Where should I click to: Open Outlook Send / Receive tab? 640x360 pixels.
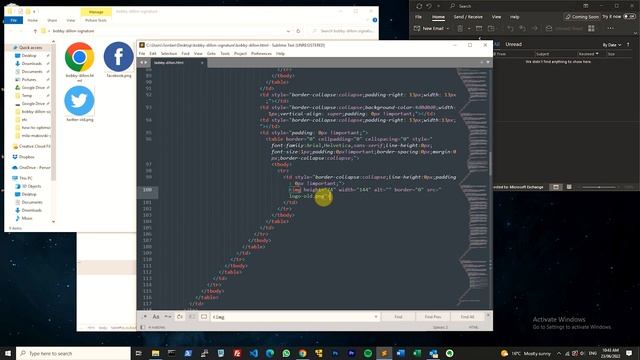click(x=468, y=17)
